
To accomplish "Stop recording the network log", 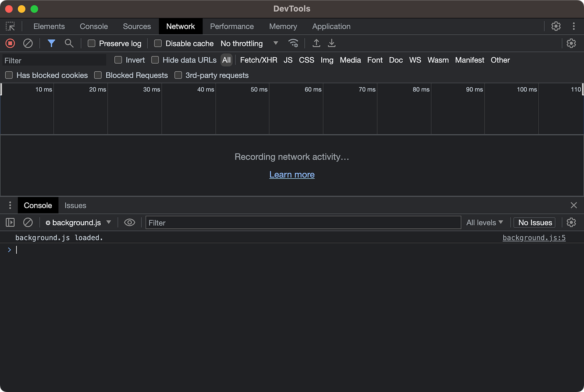I will [x=10, y=43].
